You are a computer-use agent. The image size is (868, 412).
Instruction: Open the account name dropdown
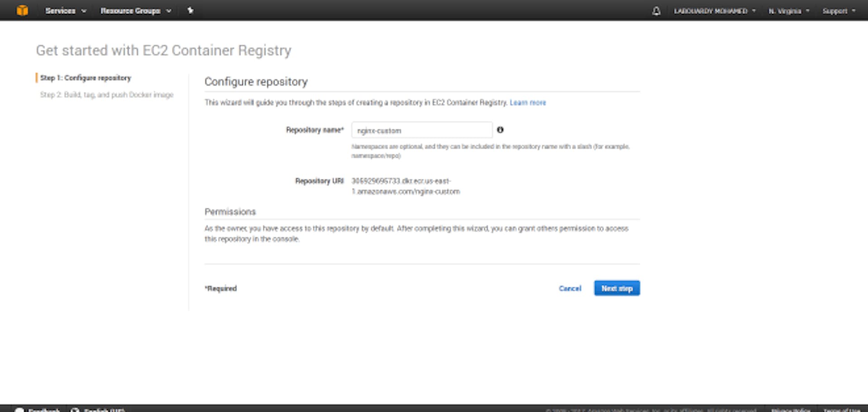[x=714, y=11]
